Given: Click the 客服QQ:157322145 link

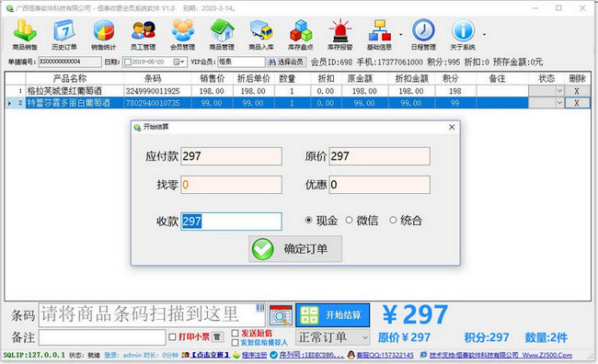Looking at the screenshot, I should point(385,355).
